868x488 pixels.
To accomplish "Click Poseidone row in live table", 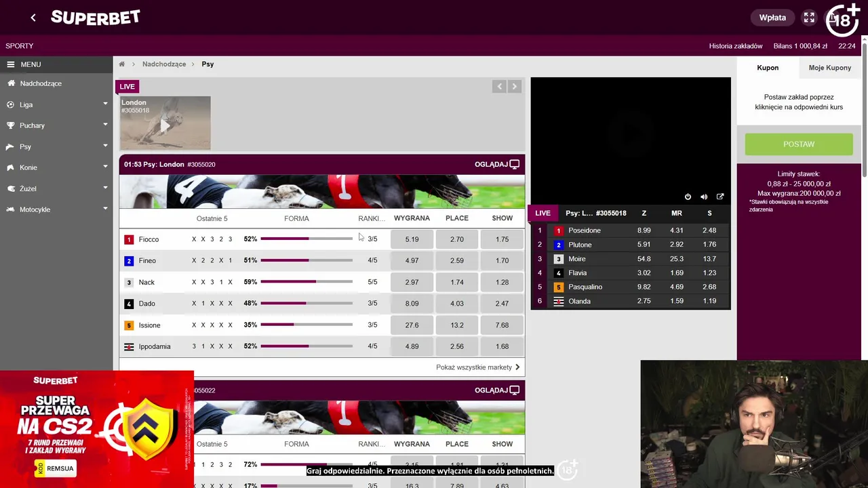I will 631,230.
